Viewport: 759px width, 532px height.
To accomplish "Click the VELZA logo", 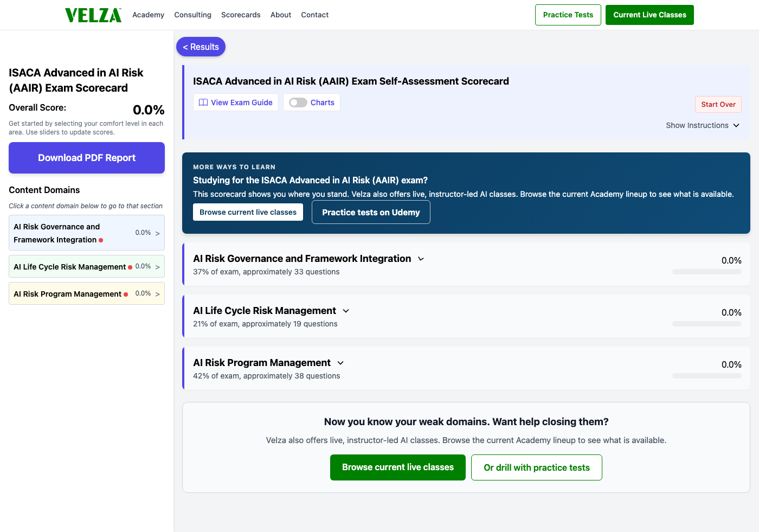I will coord(93,15).
